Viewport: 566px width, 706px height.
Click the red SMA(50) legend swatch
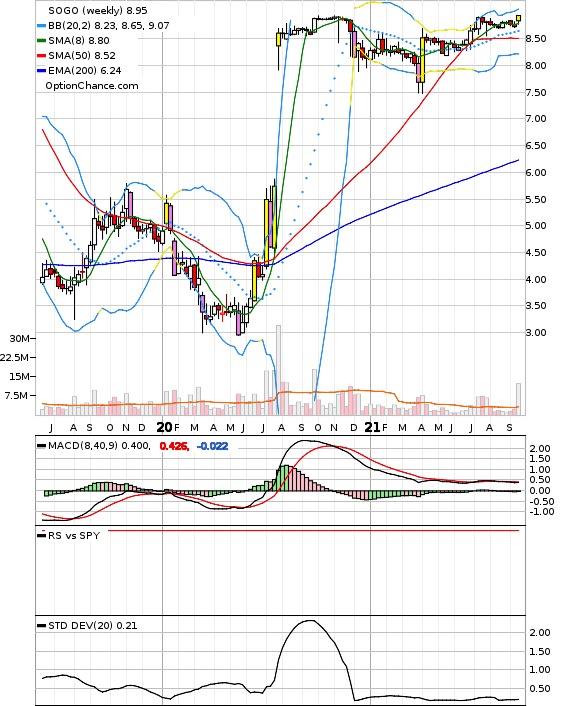pyautogui.click(x=41, y=55)
